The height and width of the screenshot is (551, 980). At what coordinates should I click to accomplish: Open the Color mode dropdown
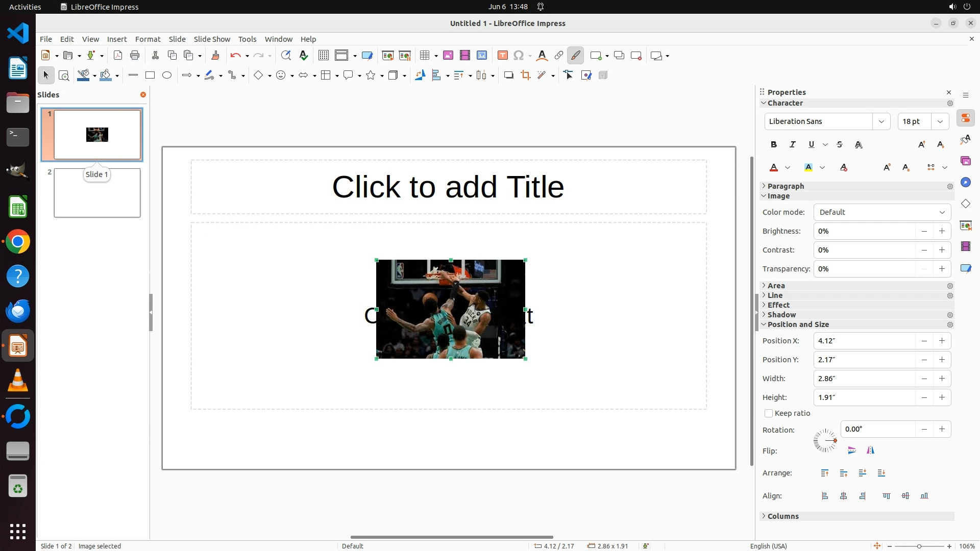[x=882, y=212]
